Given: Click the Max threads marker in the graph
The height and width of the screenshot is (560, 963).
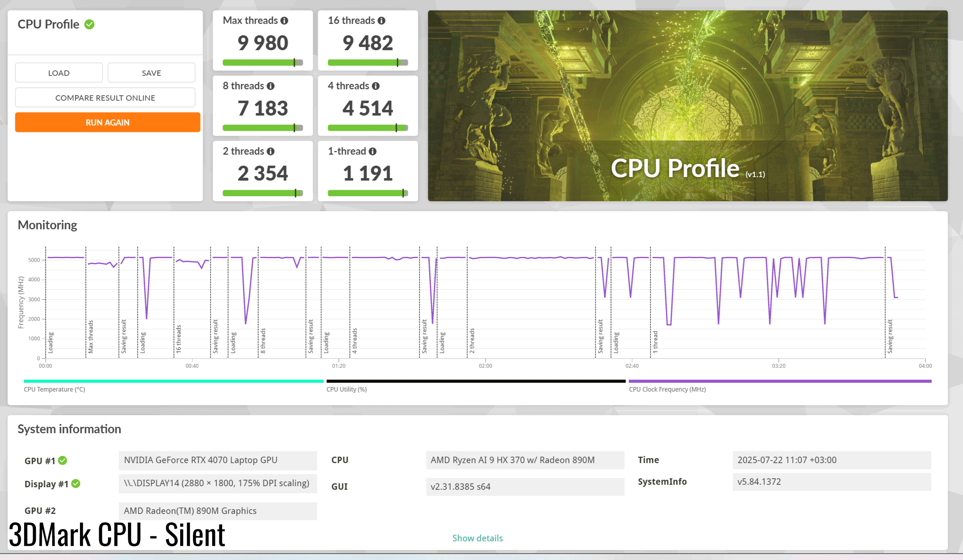Looking at the screenshot, I should point(91,336).
